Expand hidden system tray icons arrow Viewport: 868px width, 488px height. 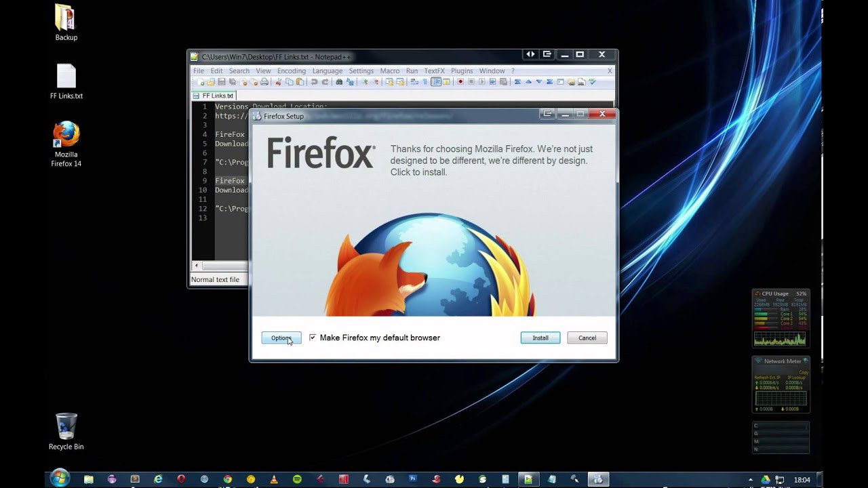pos(751,480)
